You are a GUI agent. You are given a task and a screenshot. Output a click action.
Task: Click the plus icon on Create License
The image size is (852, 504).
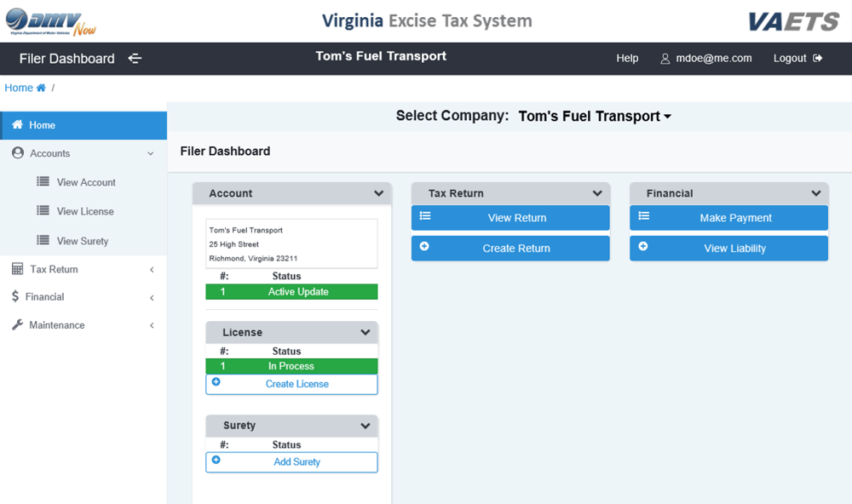pyautogui.click(x=216, y=381)
